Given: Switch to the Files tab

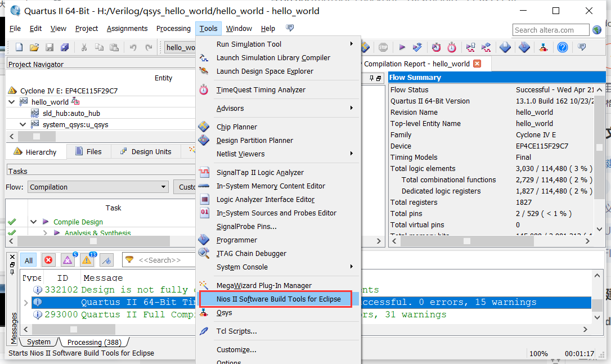Looking at the screenshot, I should [88, 151].
